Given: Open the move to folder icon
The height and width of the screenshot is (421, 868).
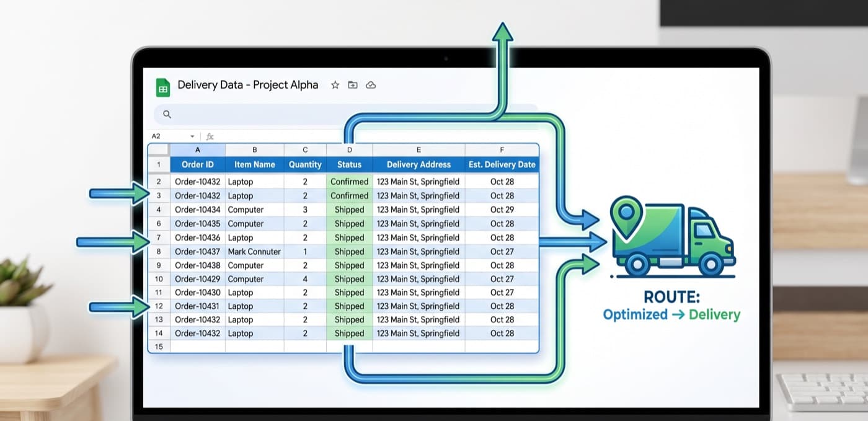Looking at the screenshot, I should point(353,85).
